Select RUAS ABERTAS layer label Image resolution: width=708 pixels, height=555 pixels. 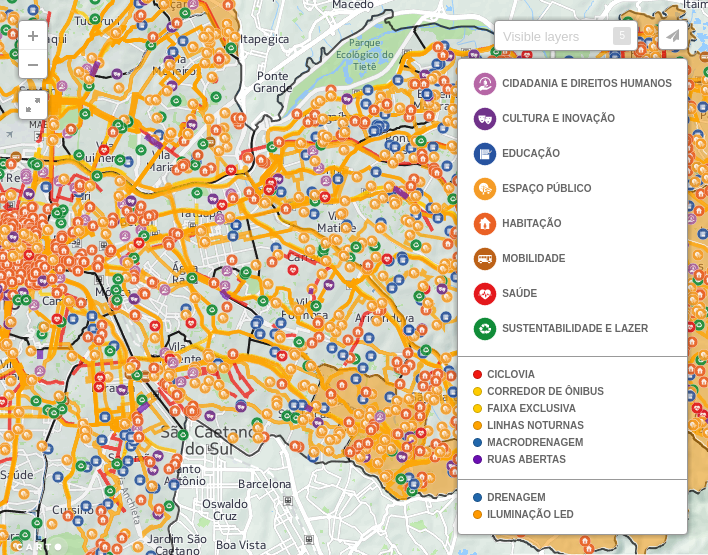(x=526, y=459)
